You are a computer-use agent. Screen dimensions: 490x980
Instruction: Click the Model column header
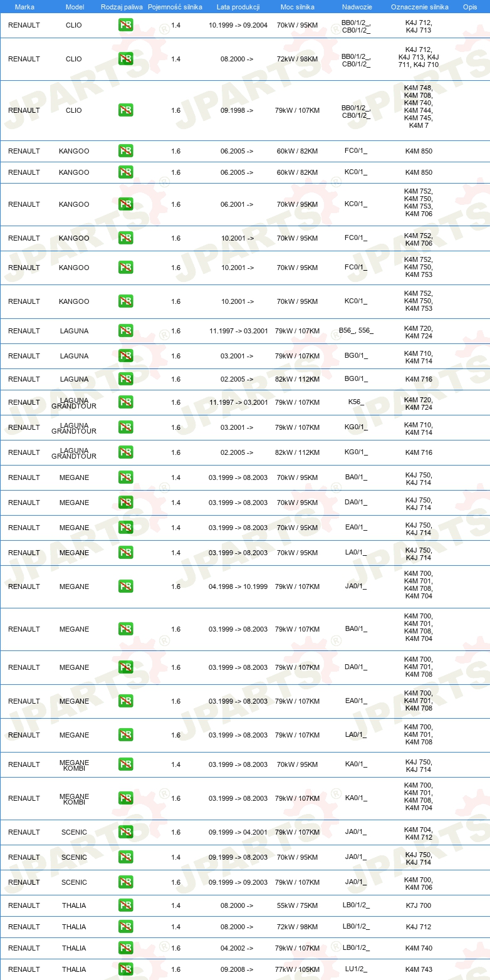pos(75,7)
